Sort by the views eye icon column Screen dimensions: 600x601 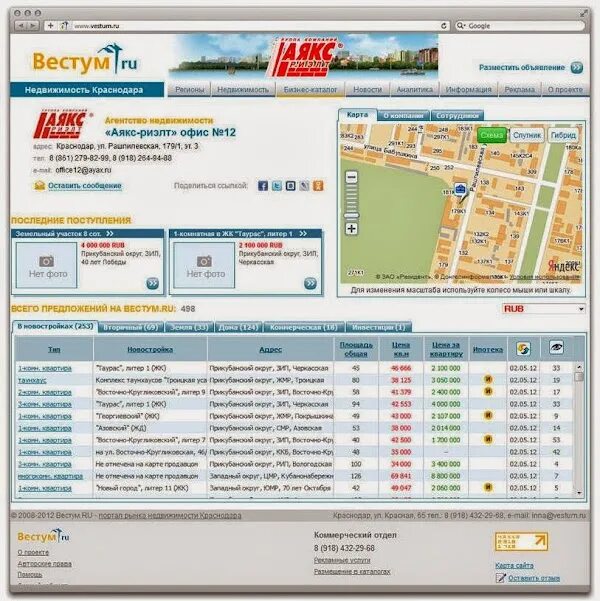click(556, 347)
